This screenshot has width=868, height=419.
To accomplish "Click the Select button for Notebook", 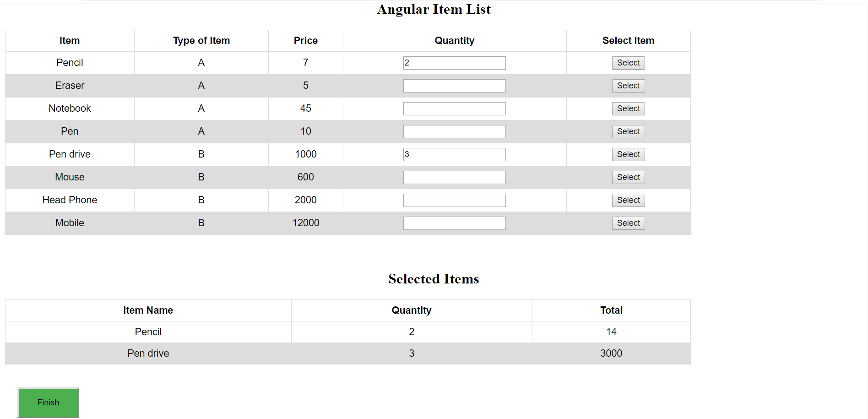I will (x=628, y=109).
